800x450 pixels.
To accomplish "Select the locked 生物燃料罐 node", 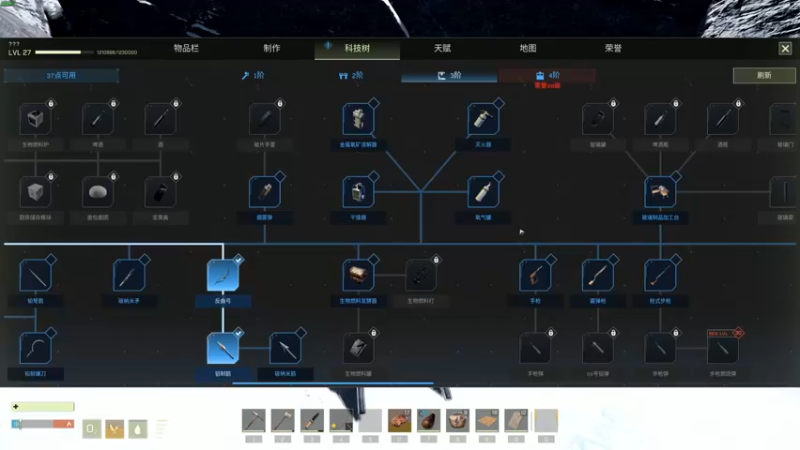I will 358,348.
